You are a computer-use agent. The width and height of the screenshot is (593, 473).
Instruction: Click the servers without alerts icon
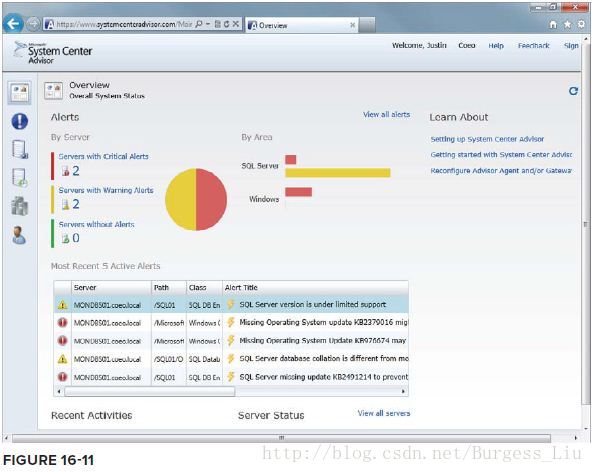pos(65,238)
